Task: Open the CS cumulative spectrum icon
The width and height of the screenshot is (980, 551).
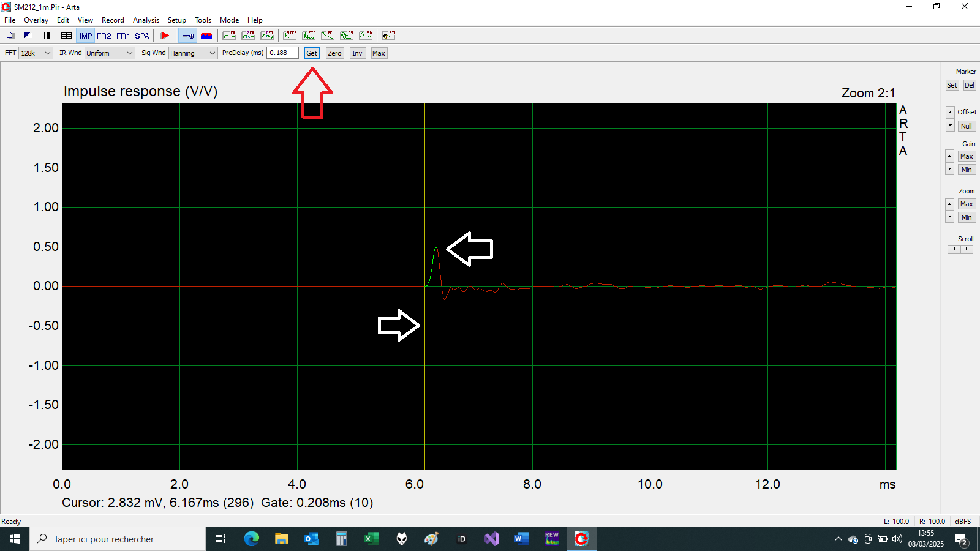Action: [347, 36]
